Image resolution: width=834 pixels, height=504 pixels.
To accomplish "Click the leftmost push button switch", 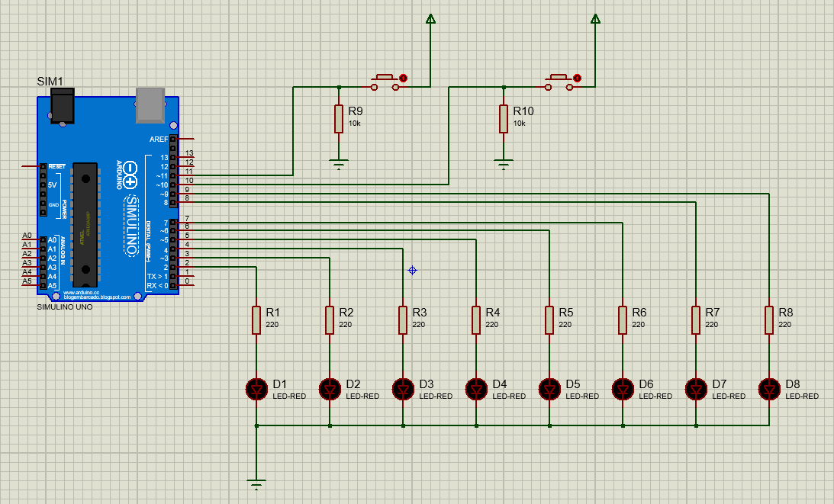I will click(x=385, y=77).
